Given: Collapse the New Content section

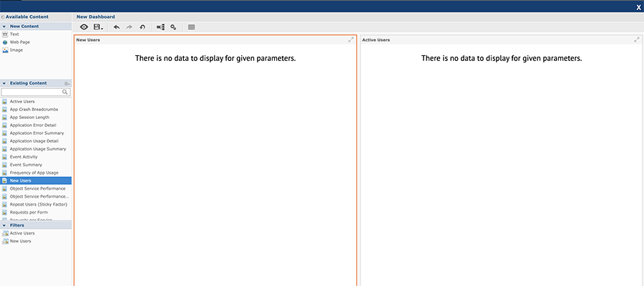Looking at the screenshot, I should [x=4, y=27].
